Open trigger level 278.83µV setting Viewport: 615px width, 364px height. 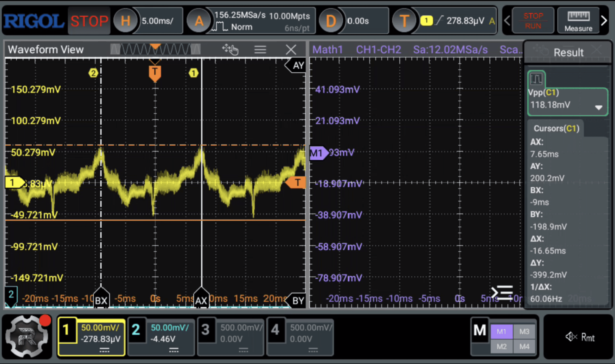[x=465, y=21]
